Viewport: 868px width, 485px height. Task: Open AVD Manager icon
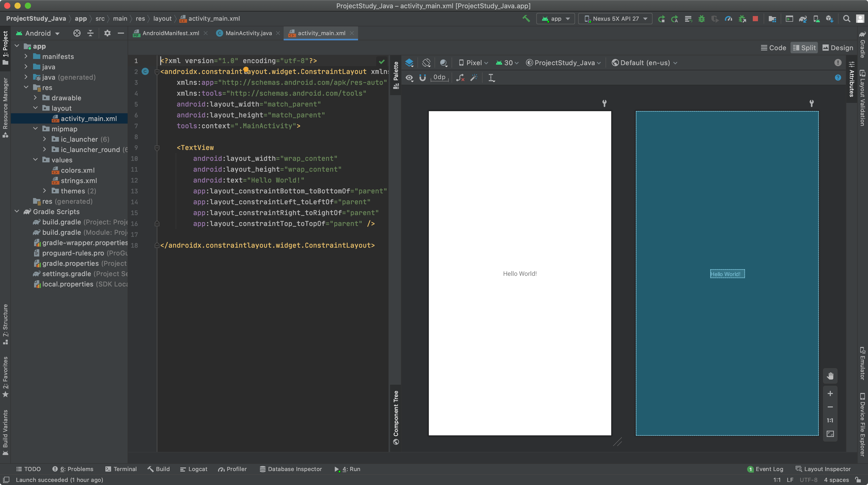[x=816, y=19]
